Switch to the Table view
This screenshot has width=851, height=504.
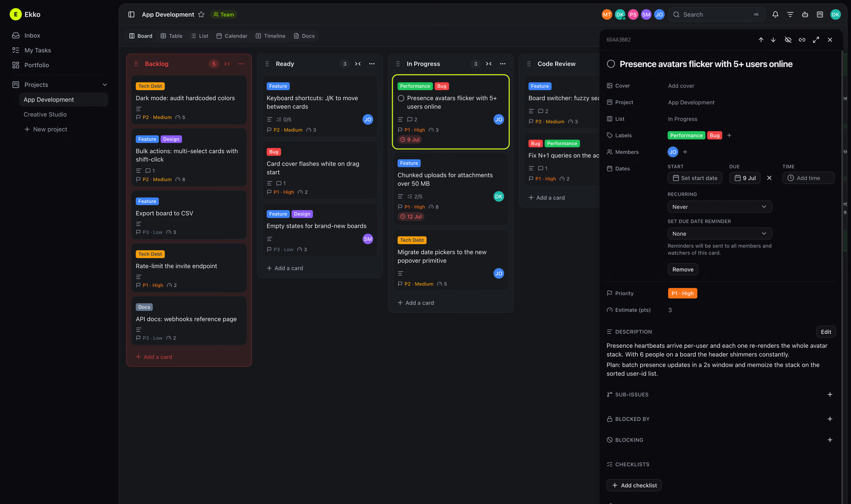(x=172, y=36)
